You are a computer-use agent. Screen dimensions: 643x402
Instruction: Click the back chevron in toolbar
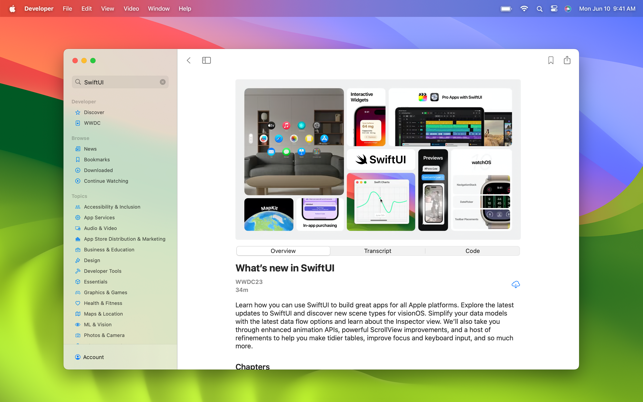189,61
